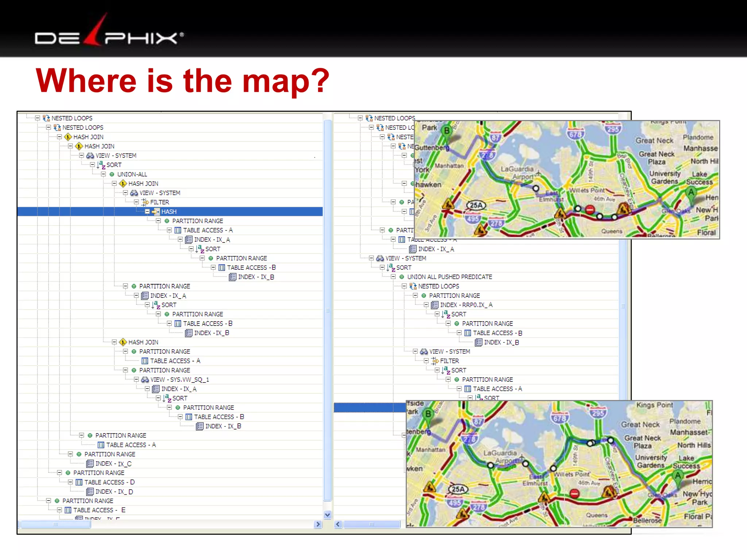Viewport: 747px width, 560px height.
Task: Collapse the topmost NESTED LOOPS in left tree
Action: point(37,118)
